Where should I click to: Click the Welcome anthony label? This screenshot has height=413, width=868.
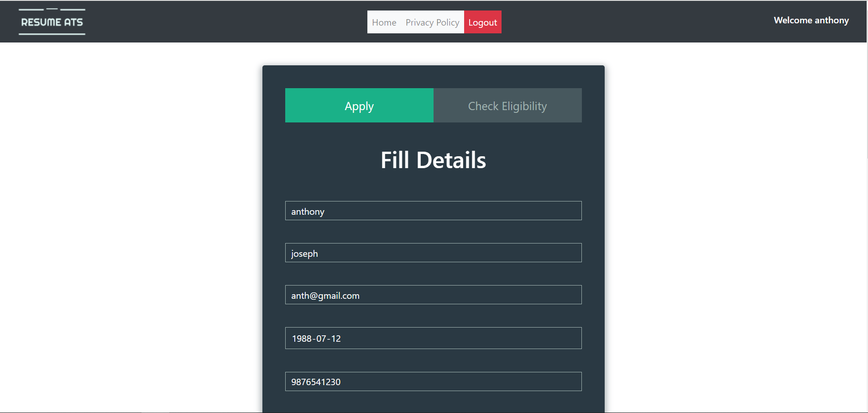[x=811, y=20]
